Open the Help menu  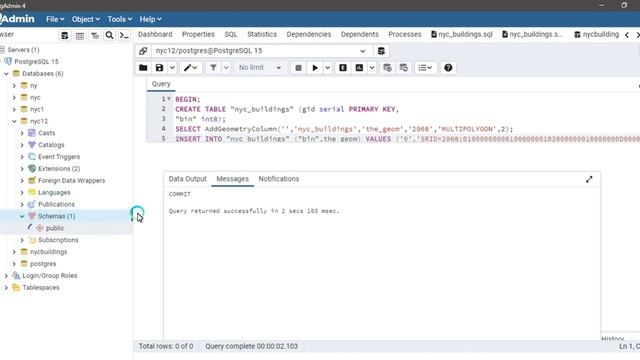pos(150,19)
